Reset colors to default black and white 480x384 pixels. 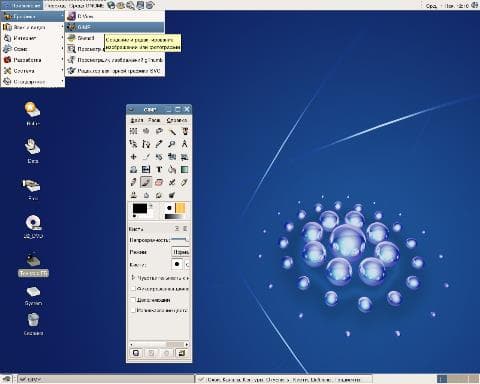click(134, 216)
